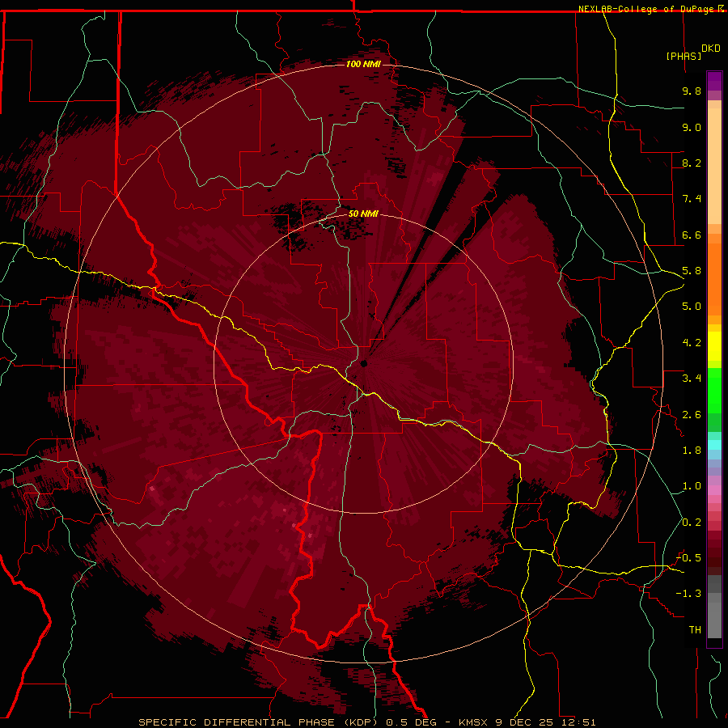Pick the yellow legend color band
Viewport: 728px width, 728px height.
(714, 346)
